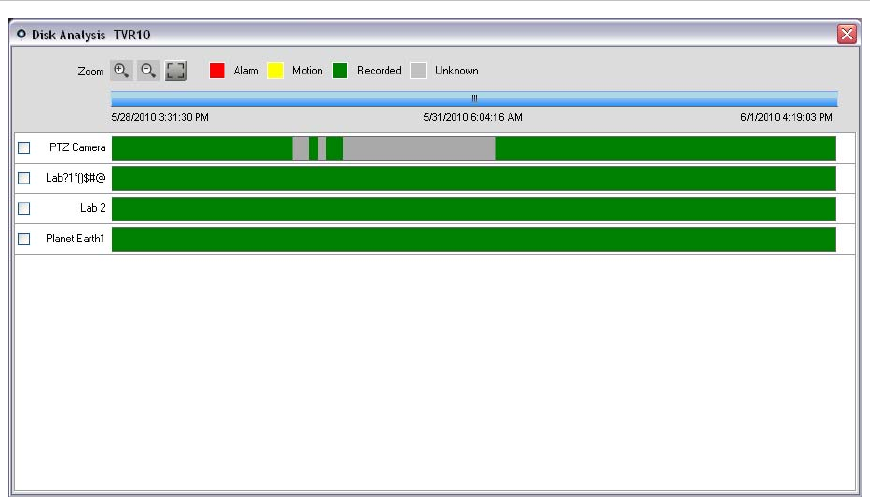Image resolution: width=870 pixels, height=497 pixels.
Task: Click the start time 5/28/2010 3:31:30 PM
Action: point(160,117)
